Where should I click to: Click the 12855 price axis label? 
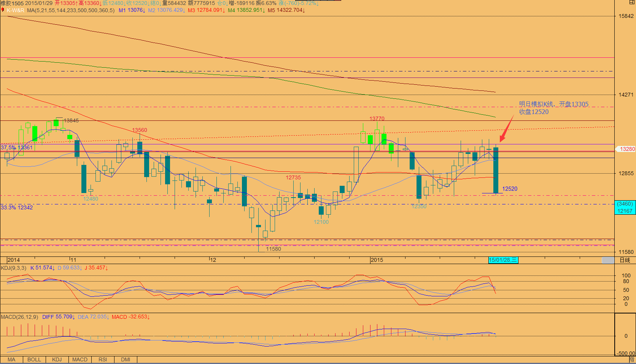point(626,173)
